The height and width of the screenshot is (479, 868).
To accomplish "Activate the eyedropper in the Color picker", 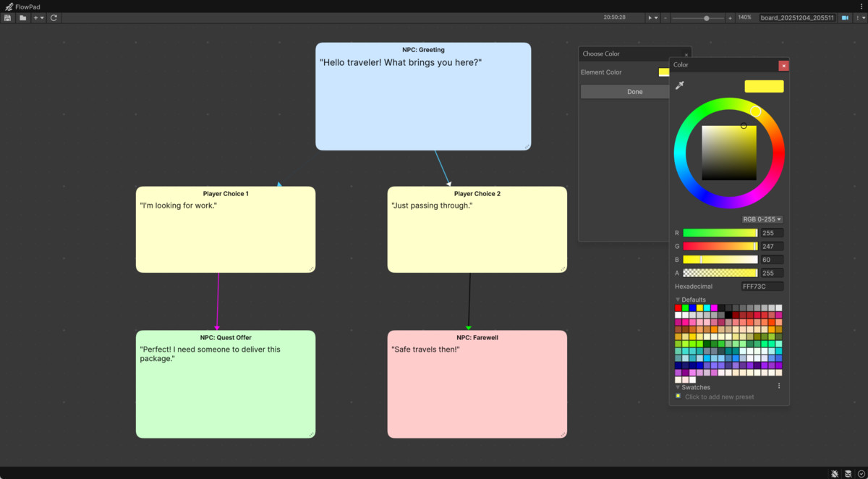I will click(679, 85).
